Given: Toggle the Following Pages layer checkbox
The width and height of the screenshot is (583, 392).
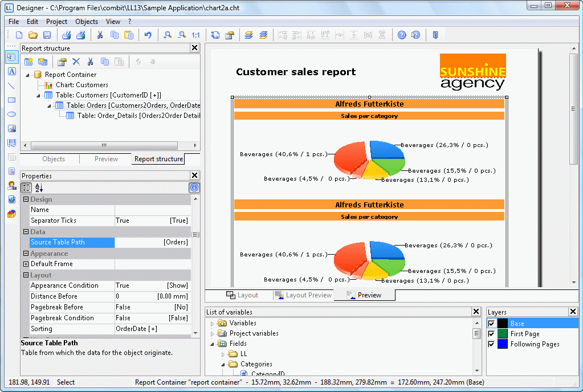Looking at the screenshot, I should coord(491,344).
